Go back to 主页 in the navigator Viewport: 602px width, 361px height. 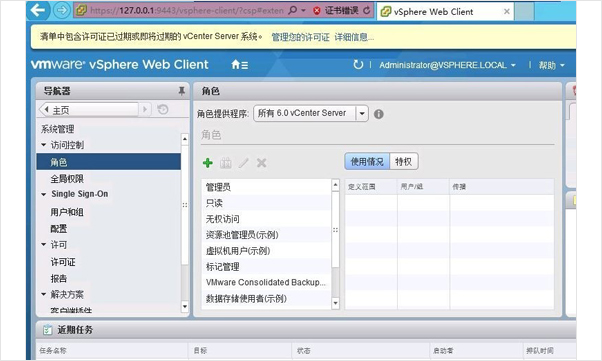[89, 110]
